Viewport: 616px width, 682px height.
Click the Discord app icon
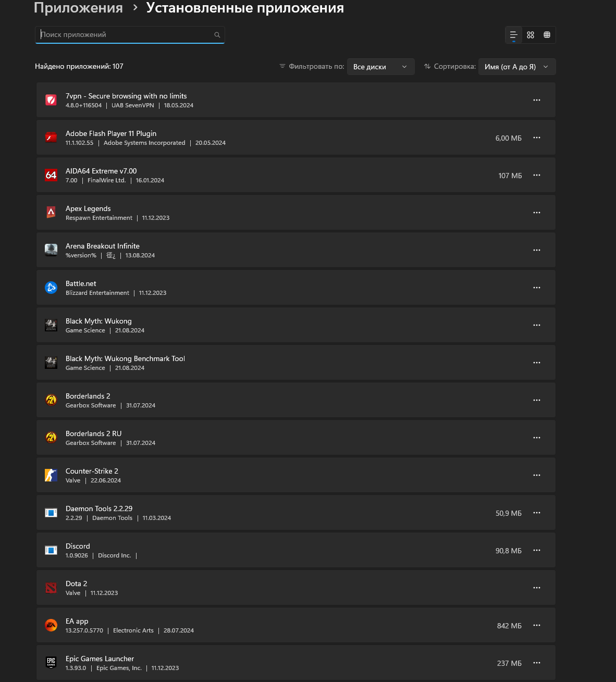tap(51, 550)
